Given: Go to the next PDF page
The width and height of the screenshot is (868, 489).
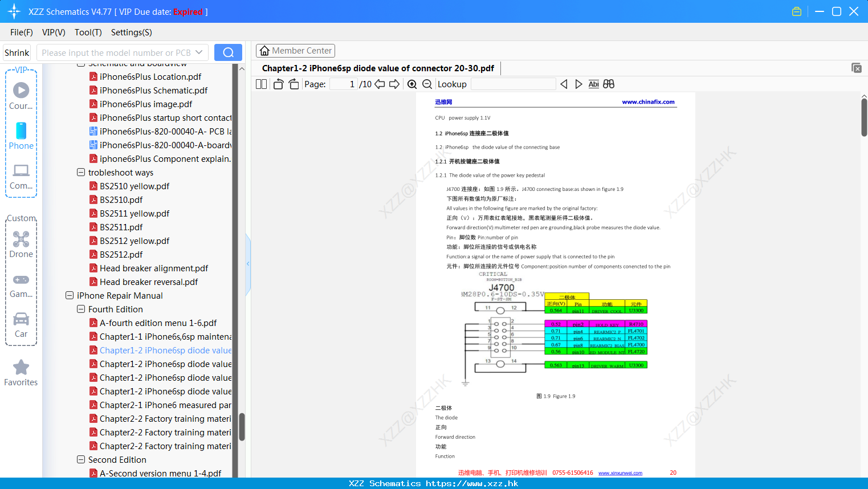Looking at the screenshot, I should coord(394,84).
